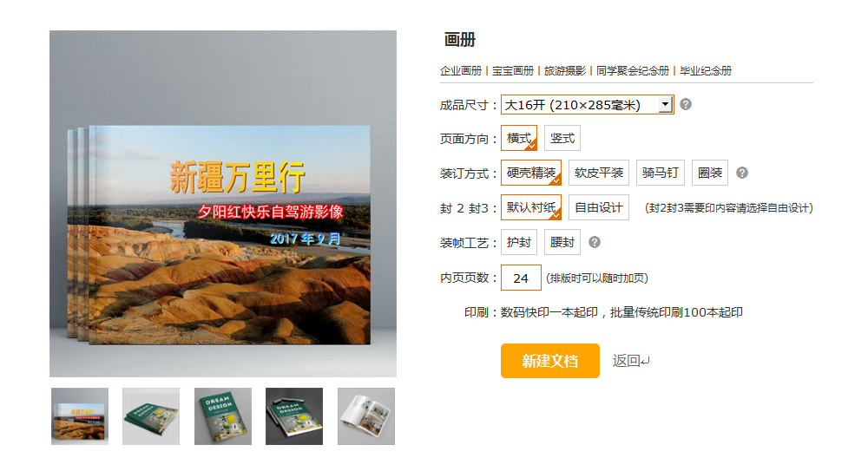Select 竖式 page orientation
This screenshot has height=458, width=868.
click(562, 138)
